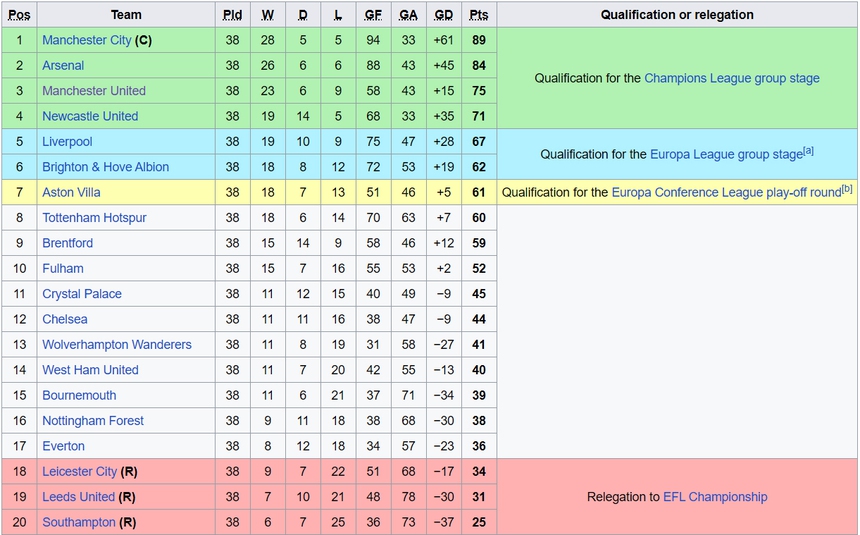Open the Manchester City team link
860x535 pixels.
(87, 40)
